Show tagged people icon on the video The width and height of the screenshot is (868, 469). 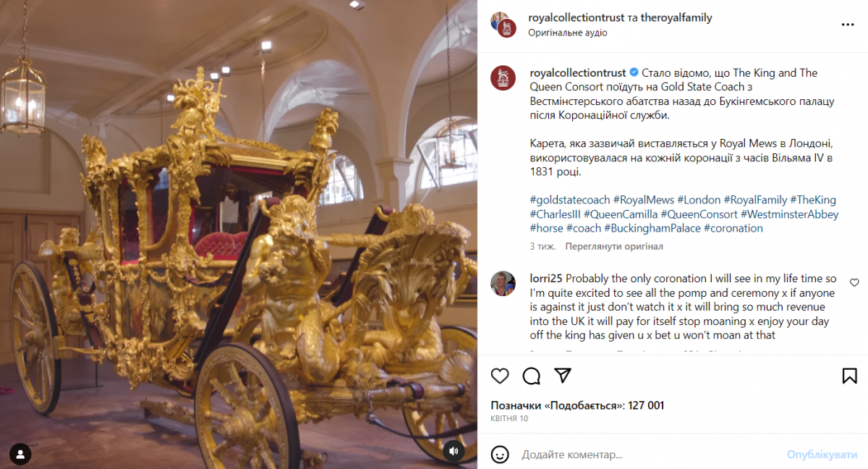click(21, 455)
